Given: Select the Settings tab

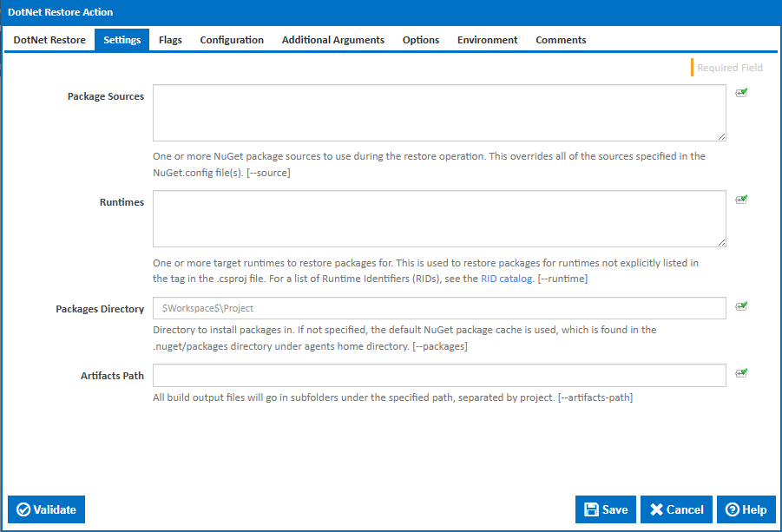Looking at the screenshot, I should tap(122, 39).
